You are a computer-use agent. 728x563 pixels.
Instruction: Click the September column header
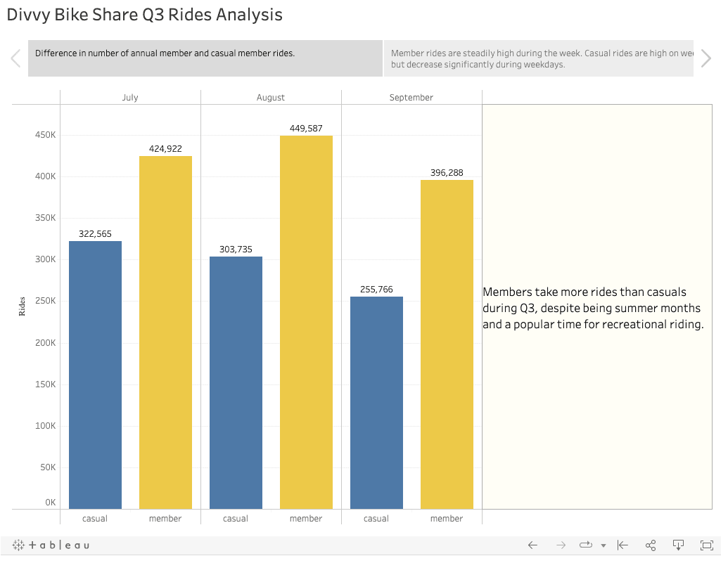pyautogui.click(x=411, y=98)
